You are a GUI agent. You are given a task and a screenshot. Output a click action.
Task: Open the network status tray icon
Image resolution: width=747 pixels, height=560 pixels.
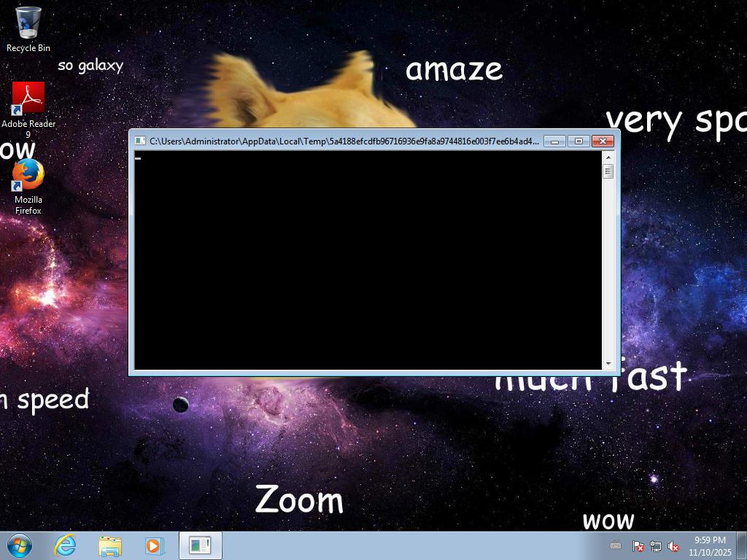pos(656,546)
